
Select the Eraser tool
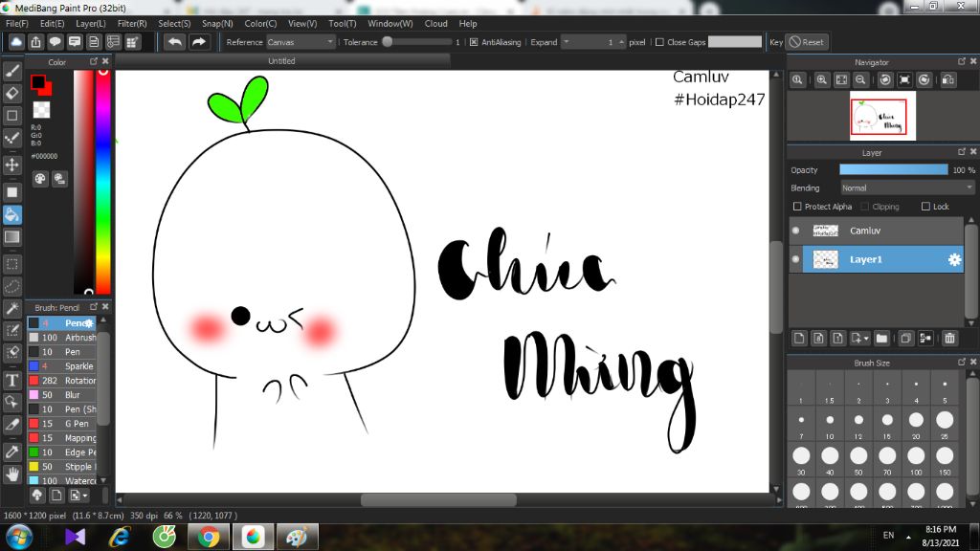pyautogui.click(x=11, y=94)
